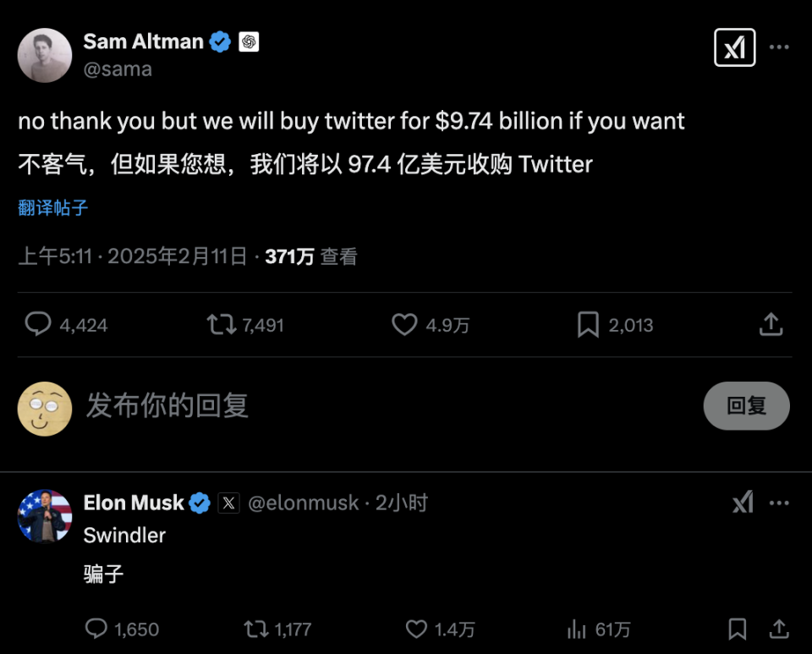
Task: Bookmark Elon Musk's reply
Action: 737,629
